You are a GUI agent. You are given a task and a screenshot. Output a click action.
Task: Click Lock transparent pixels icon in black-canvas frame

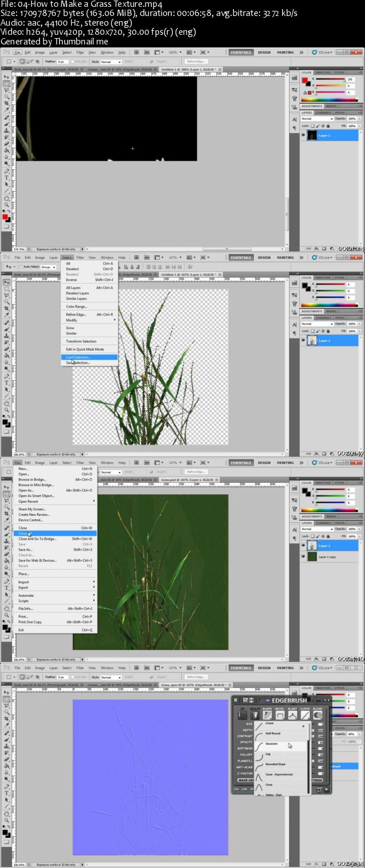(x=314, y=125)
